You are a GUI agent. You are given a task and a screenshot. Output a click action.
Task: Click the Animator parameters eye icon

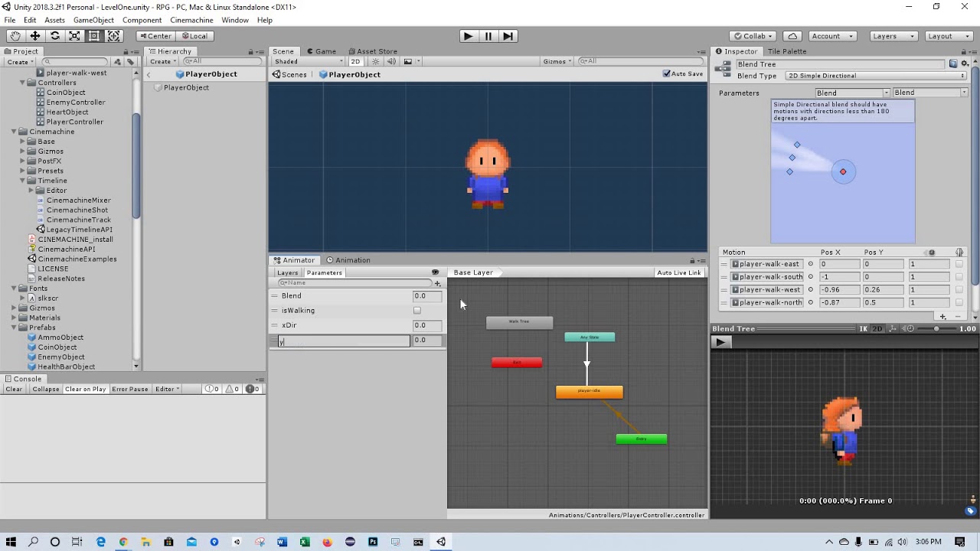(x=435, y=272)
